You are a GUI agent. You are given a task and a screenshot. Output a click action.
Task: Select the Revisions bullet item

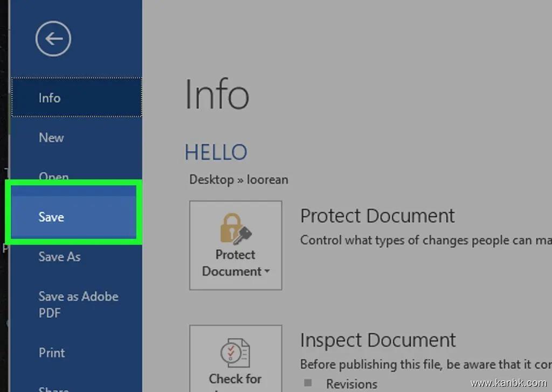[x=351, y=384]
